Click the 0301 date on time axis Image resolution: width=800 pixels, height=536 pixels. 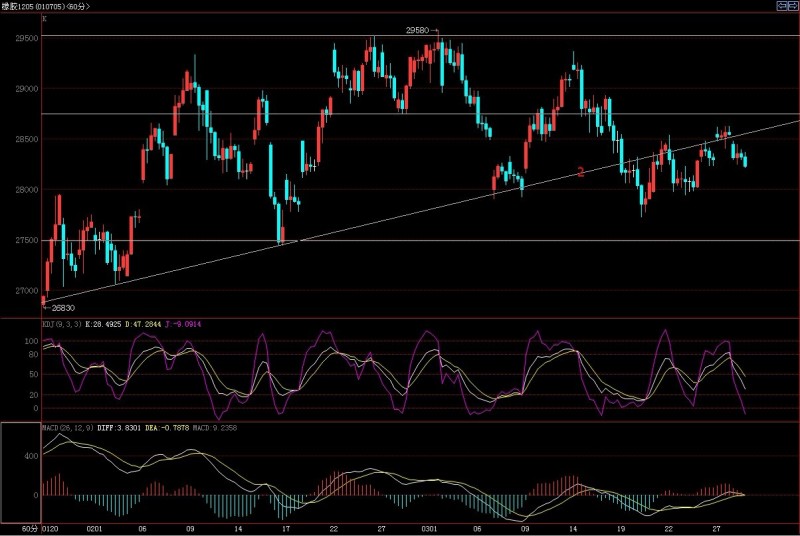point(428,527)
